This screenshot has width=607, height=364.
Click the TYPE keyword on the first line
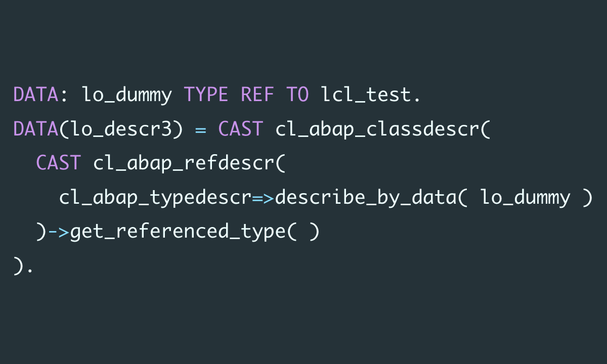pos(206,95)
